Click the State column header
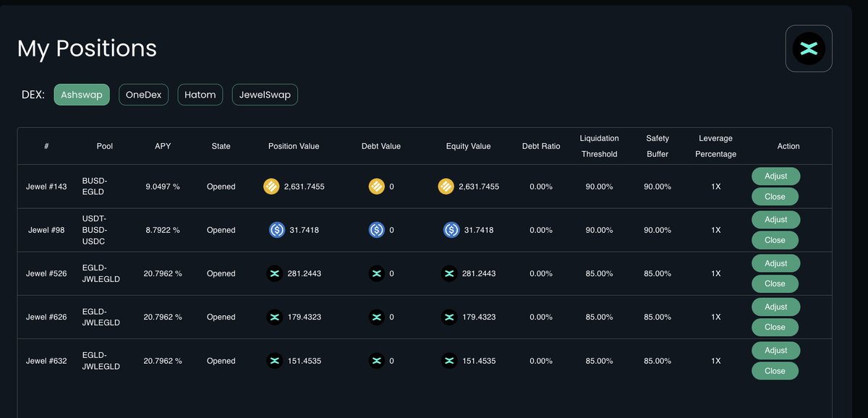The image size is (868, 418). (x=221, y=146)
